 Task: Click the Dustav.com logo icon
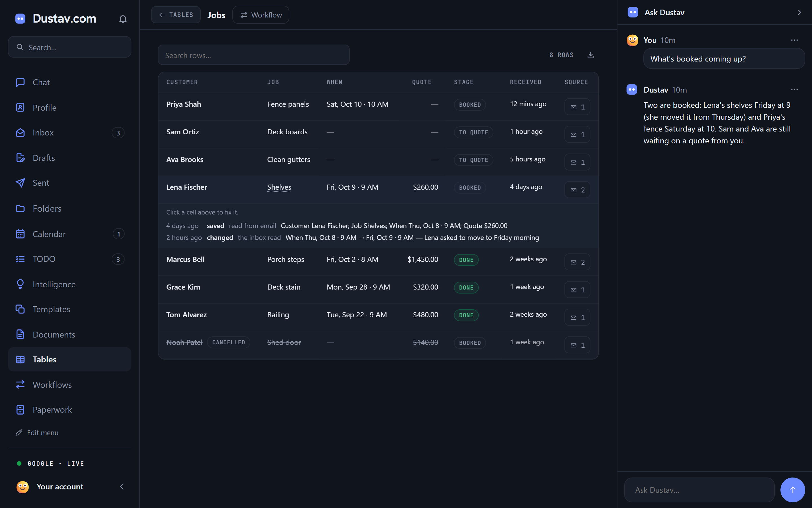(21, 18)
